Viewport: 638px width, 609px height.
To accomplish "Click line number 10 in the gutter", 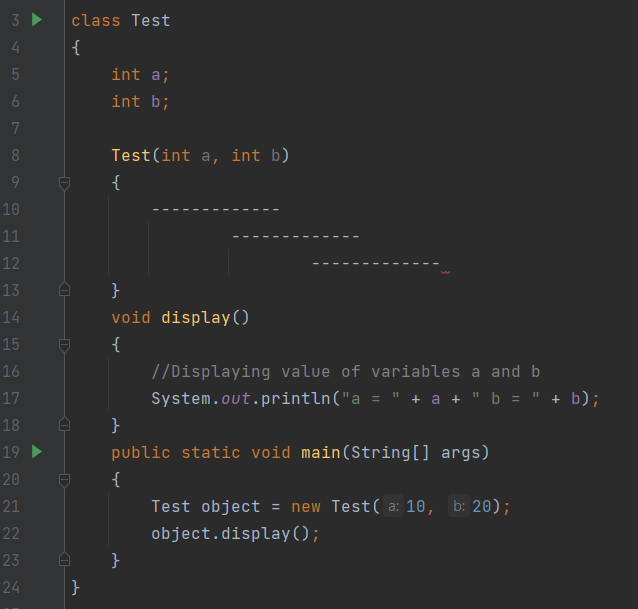I will tap(11, 209).
